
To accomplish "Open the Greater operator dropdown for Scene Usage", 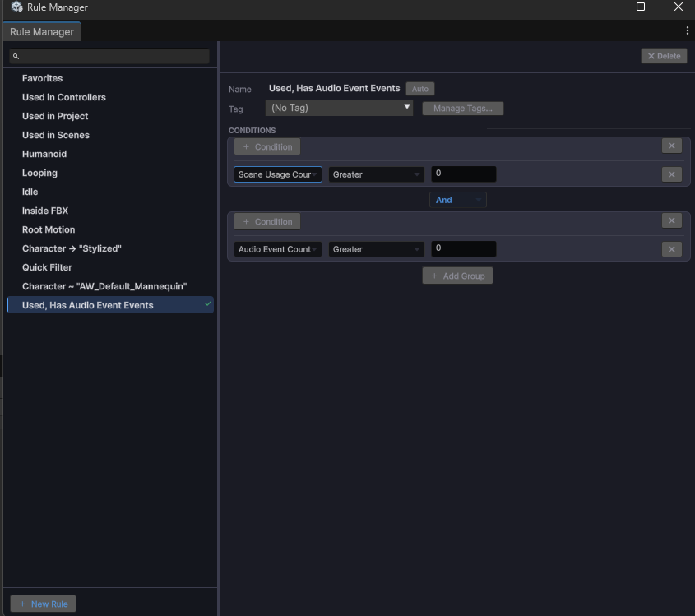I will pyautogui.click(x=377, y=174).
